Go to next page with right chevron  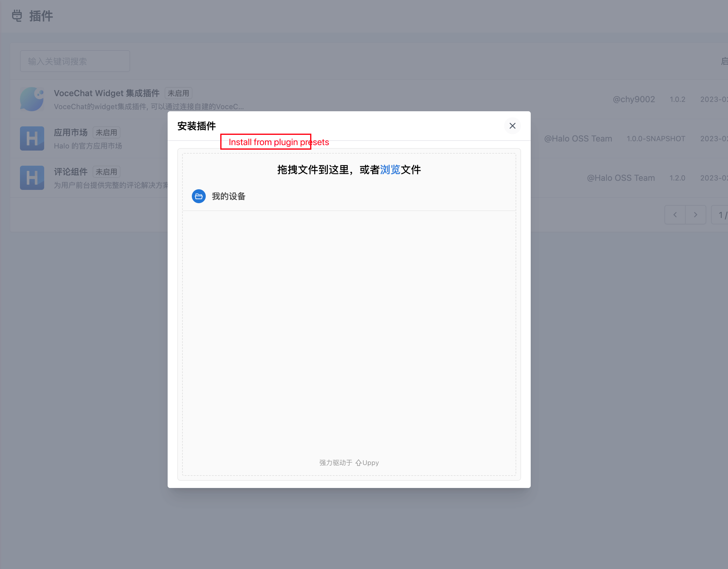click(696, 215)
